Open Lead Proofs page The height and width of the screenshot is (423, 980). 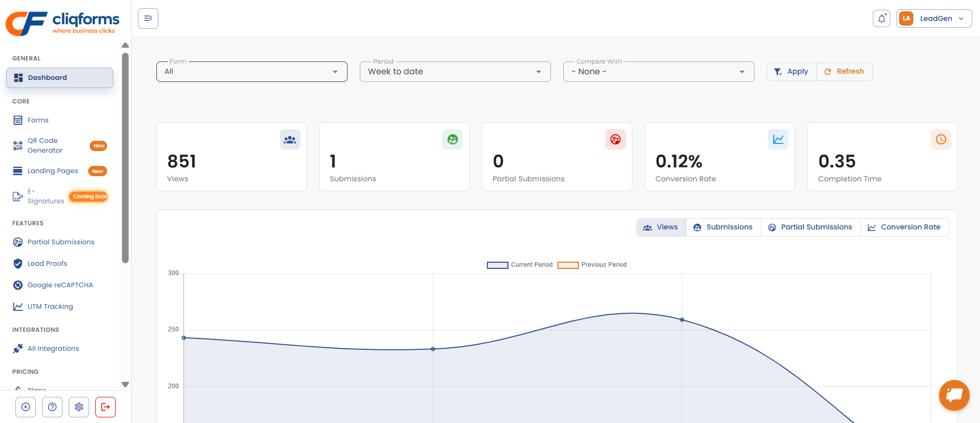(x=47, y=264)
